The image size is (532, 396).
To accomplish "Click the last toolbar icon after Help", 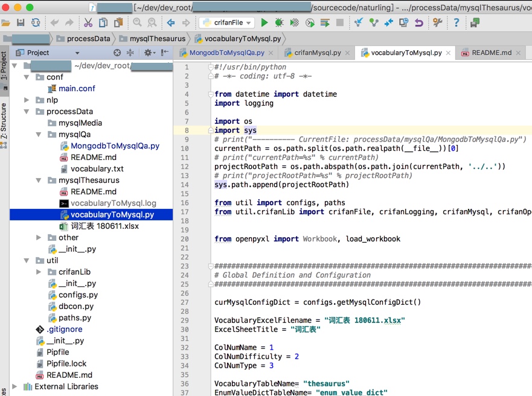I will click(x=475, y=23).
